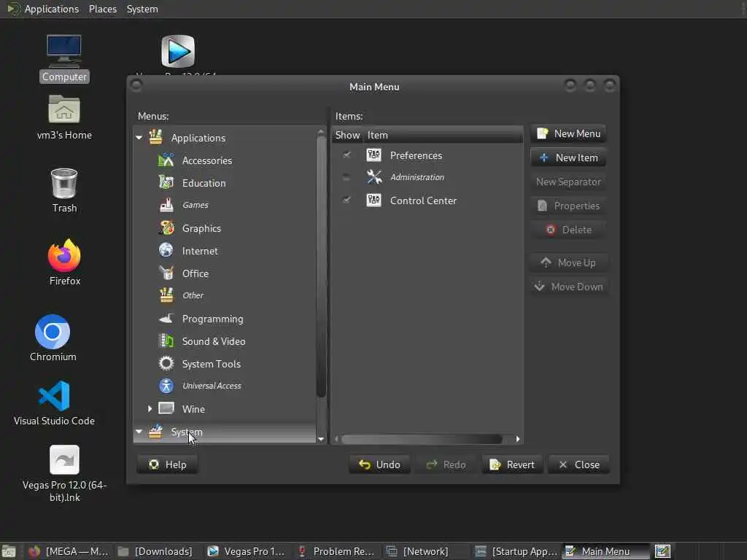747x560 pixels.
Task: Switch to Downloads taskbar window
Action: point(155,551)
